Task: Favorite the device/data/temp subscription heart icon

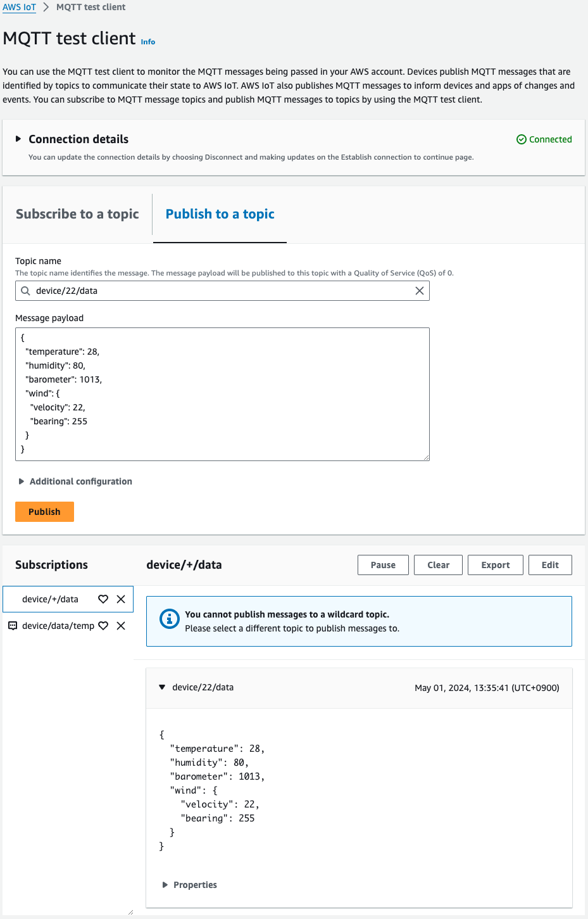Action: (x=103, y=625)
